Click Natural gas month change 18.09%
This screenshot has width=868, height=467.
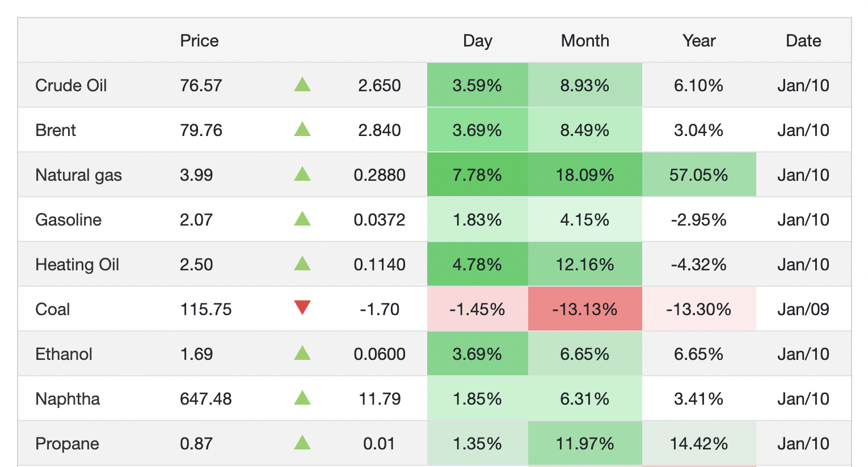(585, 175)
